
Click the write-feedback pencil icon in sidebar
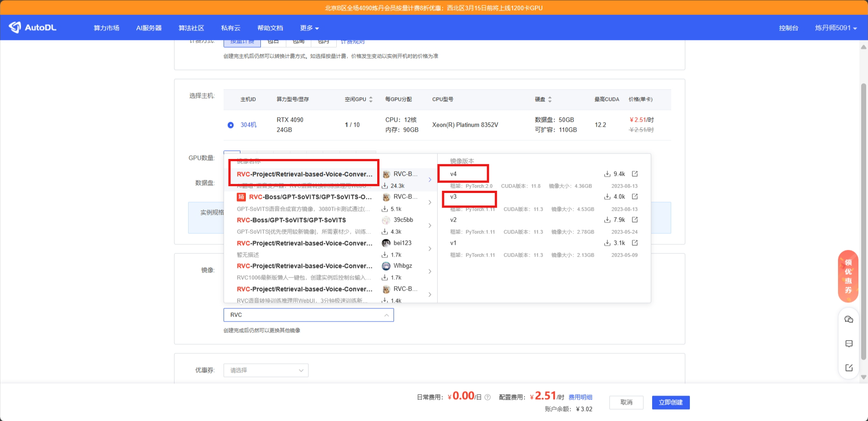coord(848,367)
